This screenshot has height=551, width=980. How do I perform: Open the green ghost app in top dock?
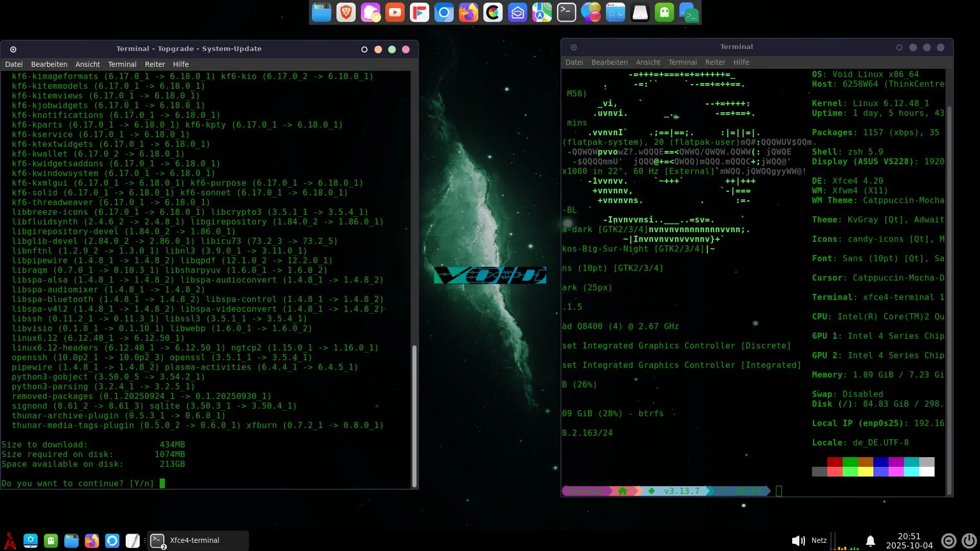pos(664,12)
